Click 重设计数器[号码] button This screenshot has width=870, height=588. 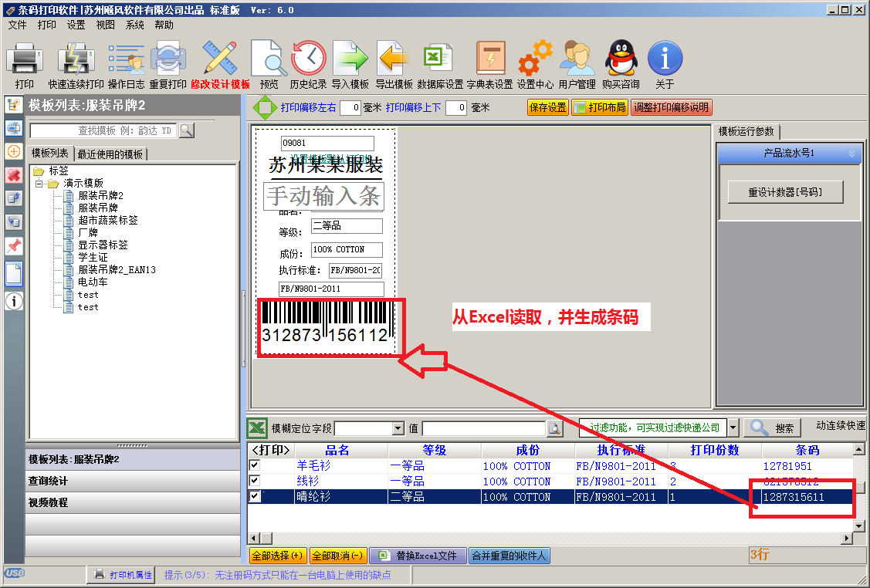785,192
